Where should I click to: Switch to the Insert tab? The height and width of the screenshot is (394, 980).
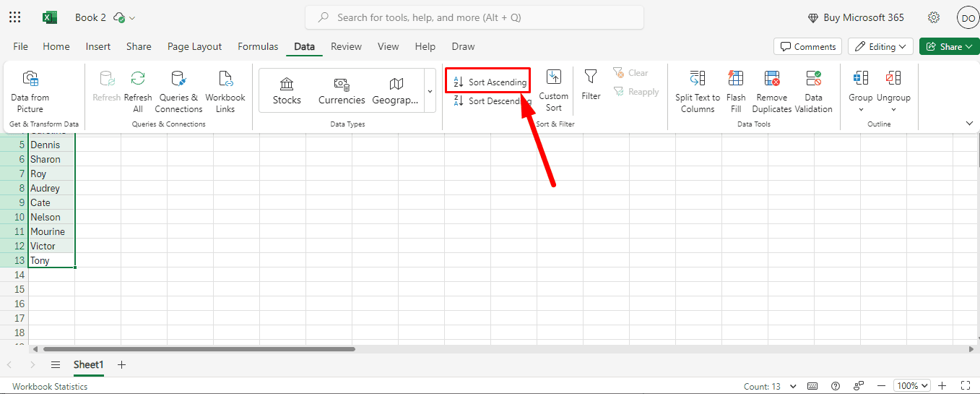pos(98,46)
